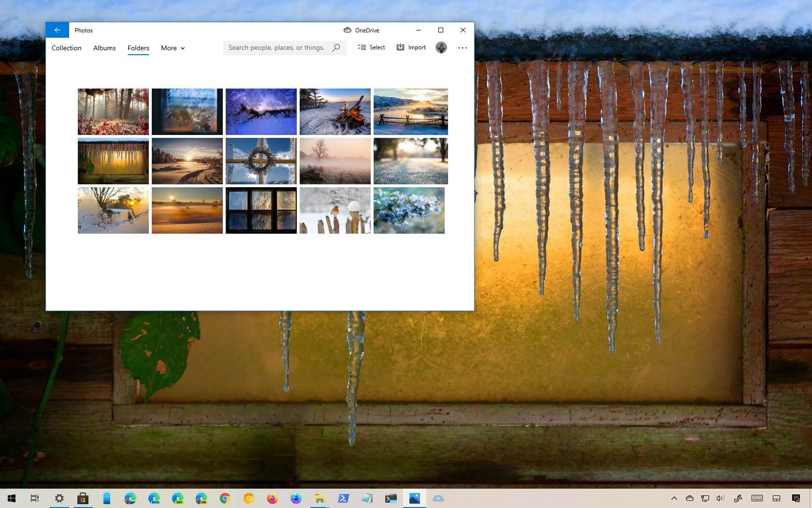This screenshot has width=812, height=508.
Task: Click the Folders tab label
Action: 138,48
